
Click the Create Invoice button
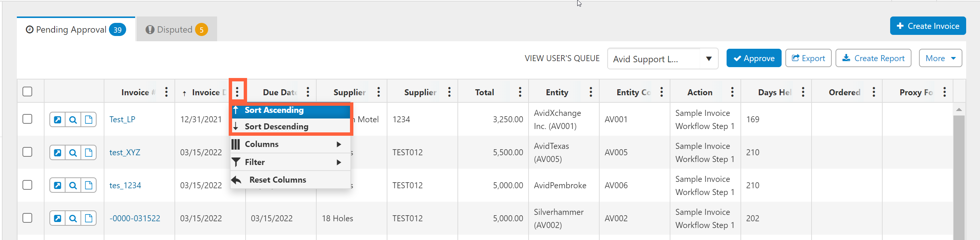928,26
